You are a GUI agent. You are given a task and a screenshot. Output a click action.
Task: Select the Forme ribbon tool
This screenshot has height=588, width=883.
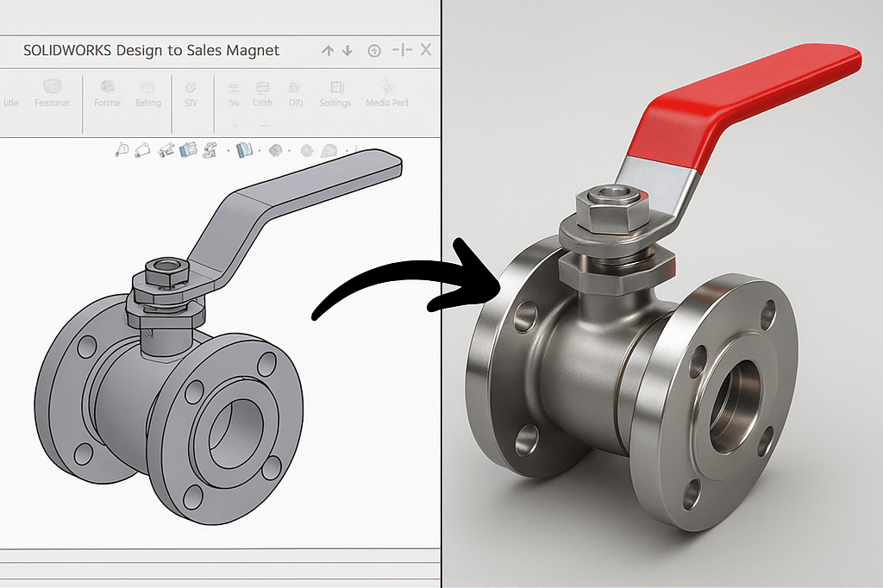click(x=108, y=91)
